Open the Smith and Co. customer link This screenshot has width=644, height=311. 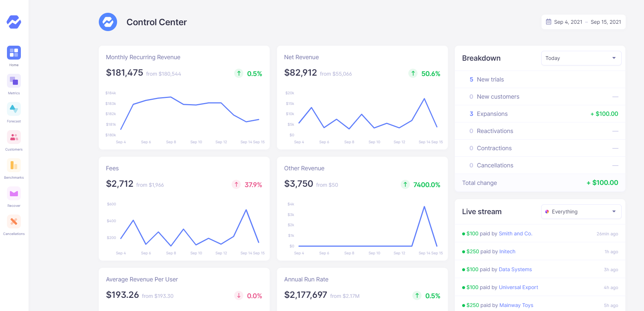(515, 234)
